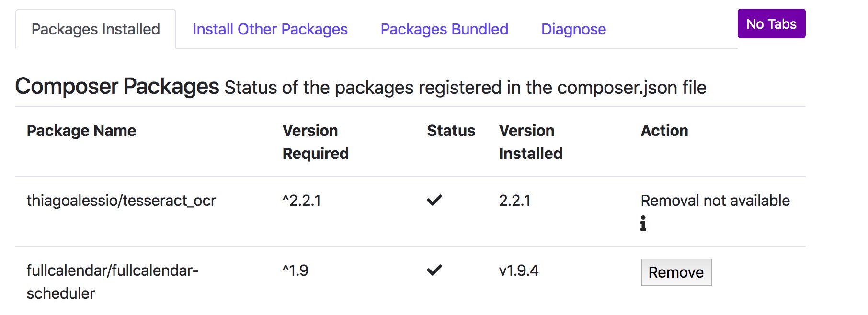Image resolution: width=868 pixels, height=315 pixels.
Task: Click the tesseract_ocr status checkmark icon
Action: (434, 200)
